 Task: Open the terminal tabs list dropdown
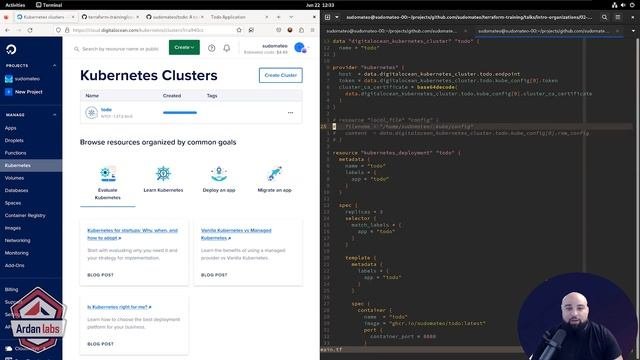tap(633, 31)
